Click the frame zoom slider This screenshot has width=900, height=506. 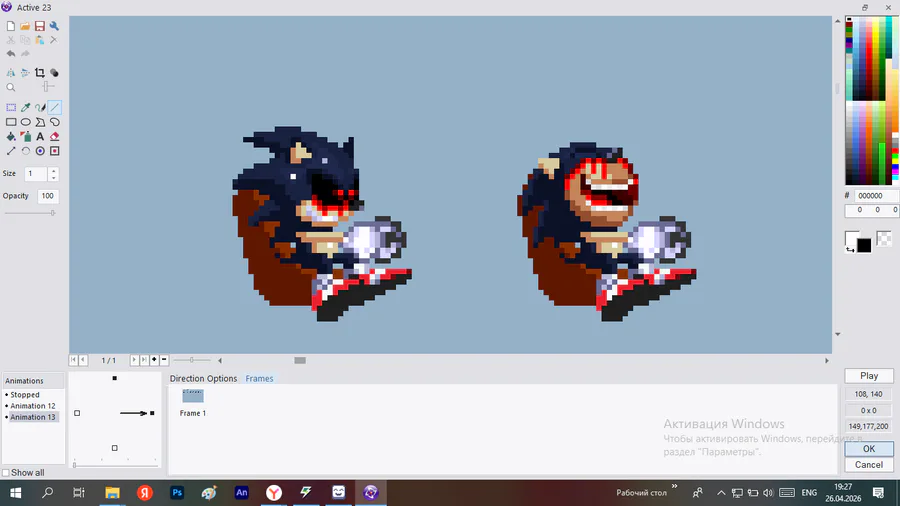click(192, 360)
